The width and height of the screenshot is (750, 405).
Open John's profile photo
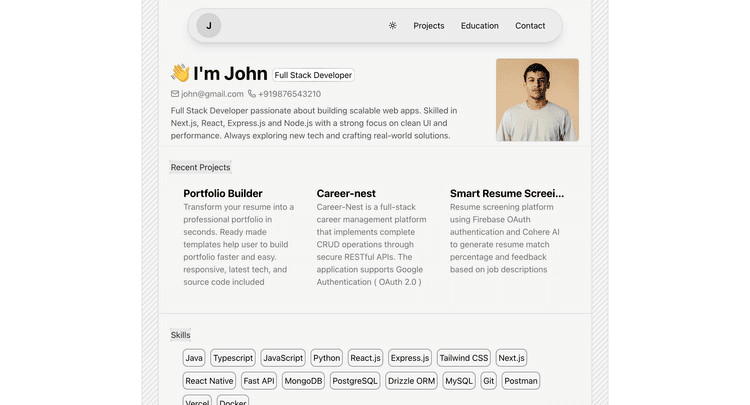537,100
